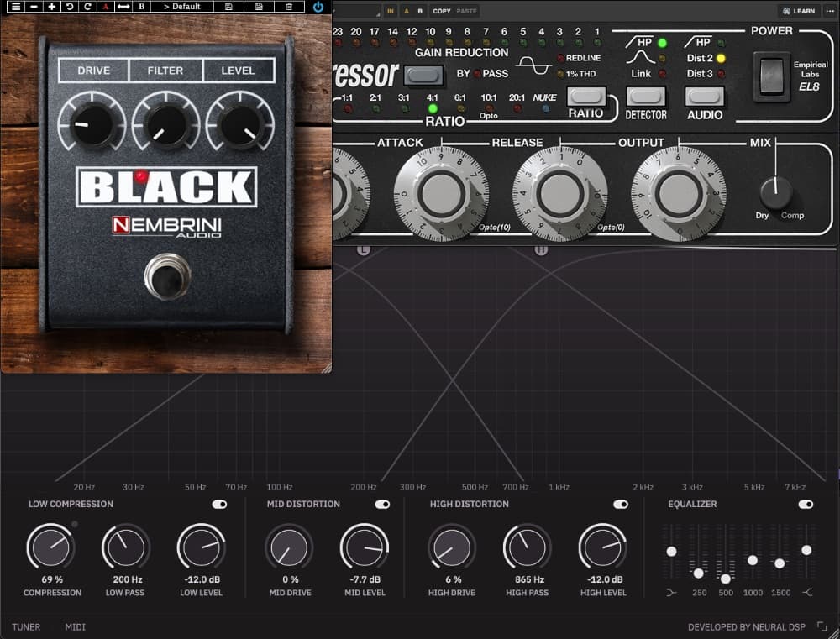Image resolution: width=840 pixels, height=639 pixels.
Task: Click the COPY button
Action: pos(442,11)
